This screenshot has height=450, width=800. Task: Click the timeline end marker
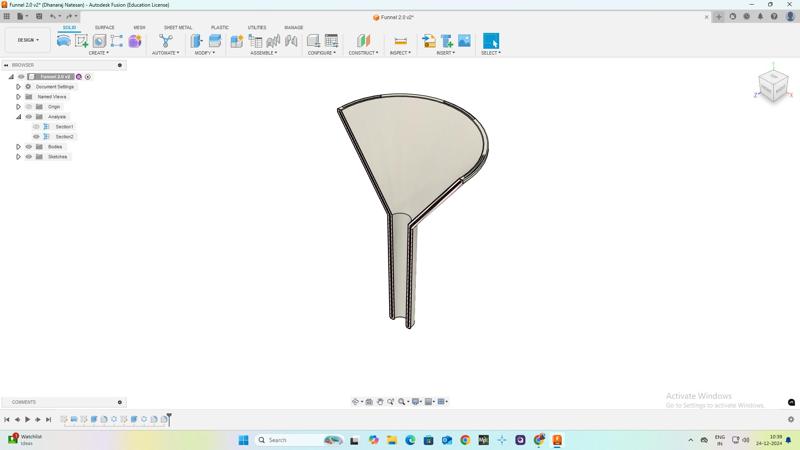pos(169,419)
